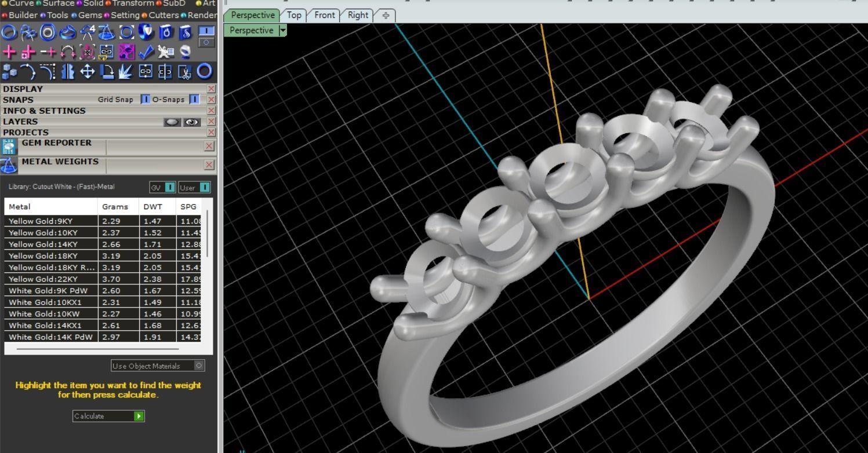Open the Curve menu

coord(21,3)
